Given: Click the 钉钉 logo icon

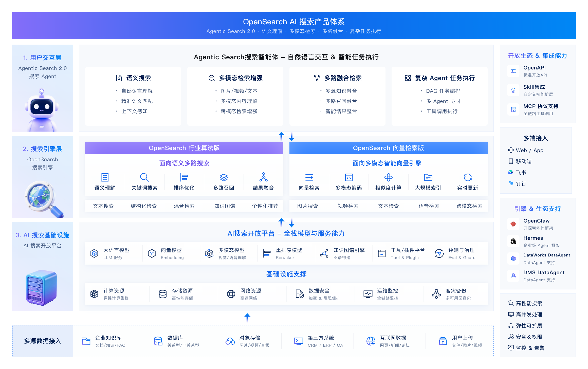Looking at the screenshot, I should pos(511,183).
